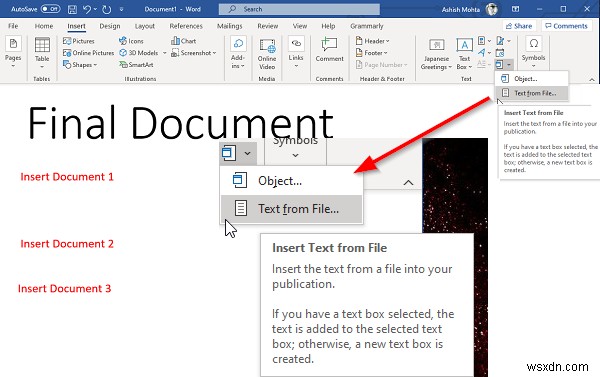The image size is (600, 377).
Task: Click the Share button
Action: [x=519, y=26]
